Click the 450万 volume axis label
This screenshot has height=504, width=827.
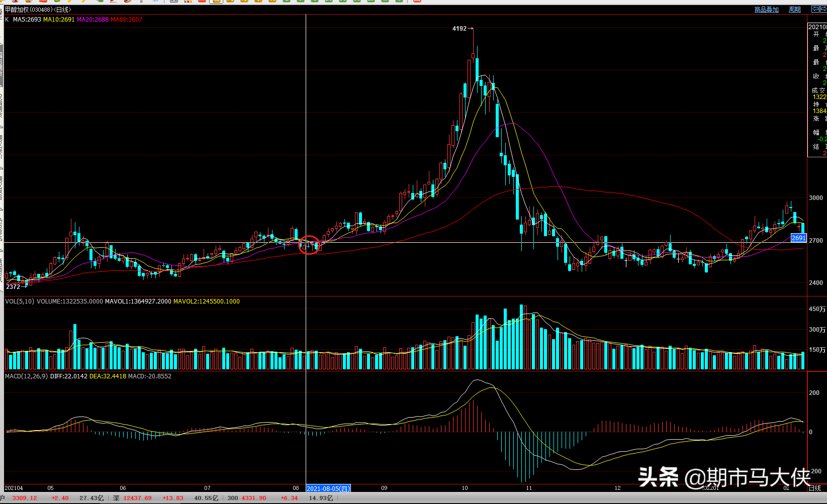[x=817, y=310]
